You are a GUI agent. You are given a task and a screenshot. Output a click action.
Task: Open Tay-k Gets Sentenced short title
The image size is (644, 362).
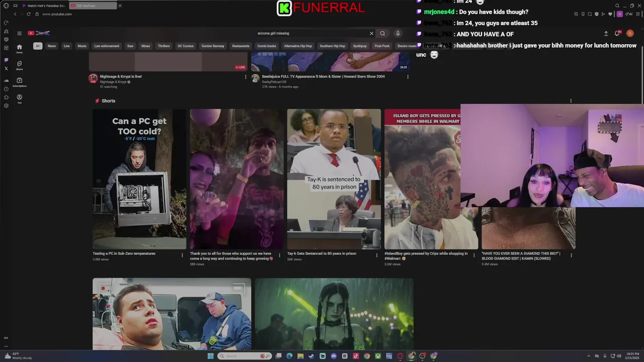coord(321,253)
